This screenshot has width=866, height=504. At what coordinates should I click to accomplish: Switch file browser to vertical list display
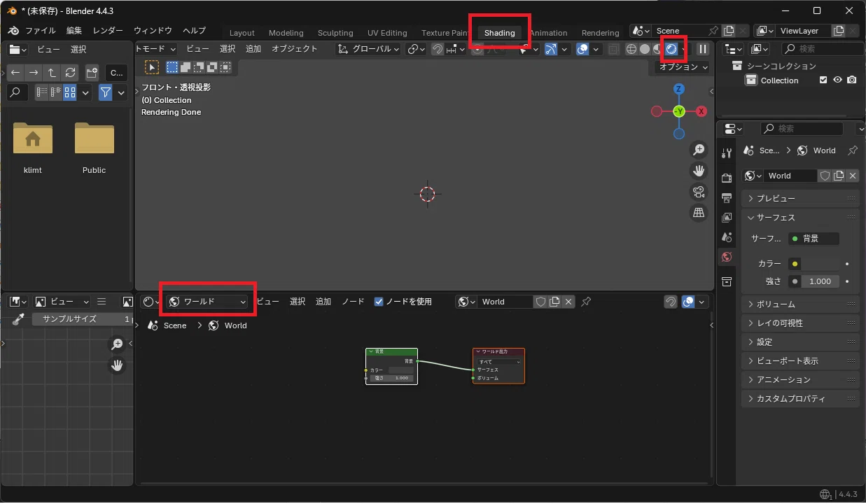(42, 92)
